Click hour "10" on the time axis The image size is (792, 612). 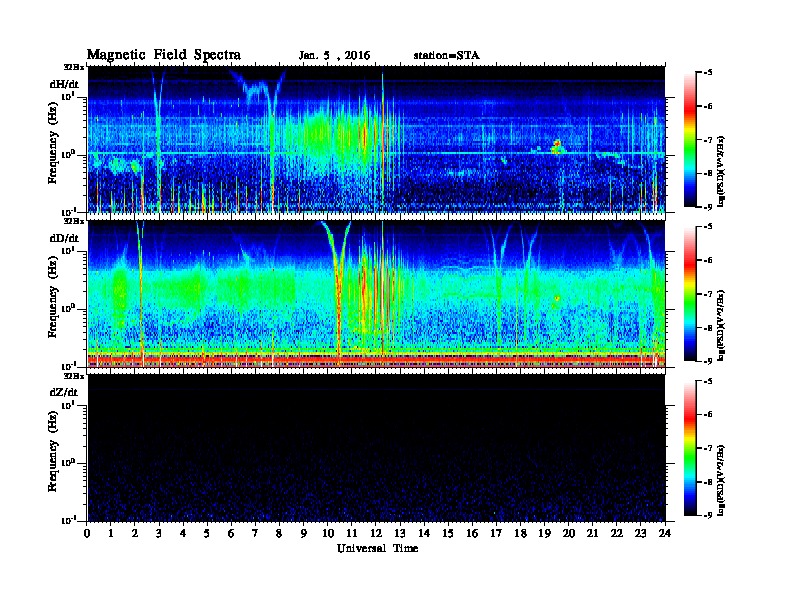point(328,533)
